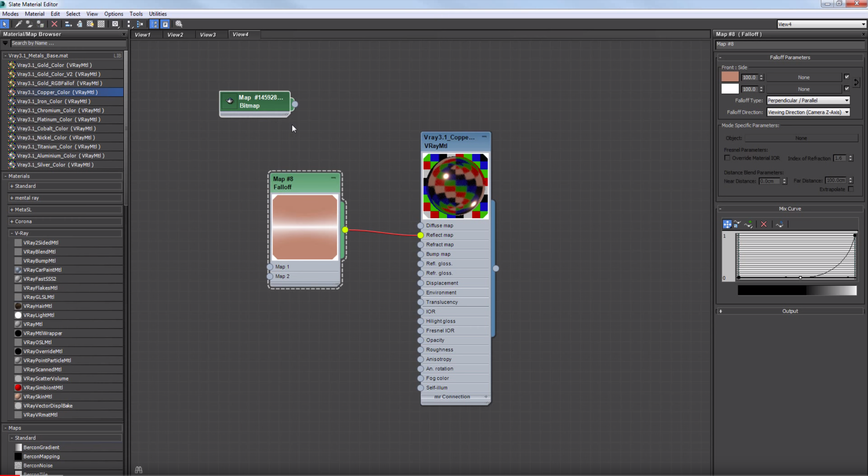Open Falloff Direction dropdown
Viewport: 868px width, 476px height.
pos(808,112)
